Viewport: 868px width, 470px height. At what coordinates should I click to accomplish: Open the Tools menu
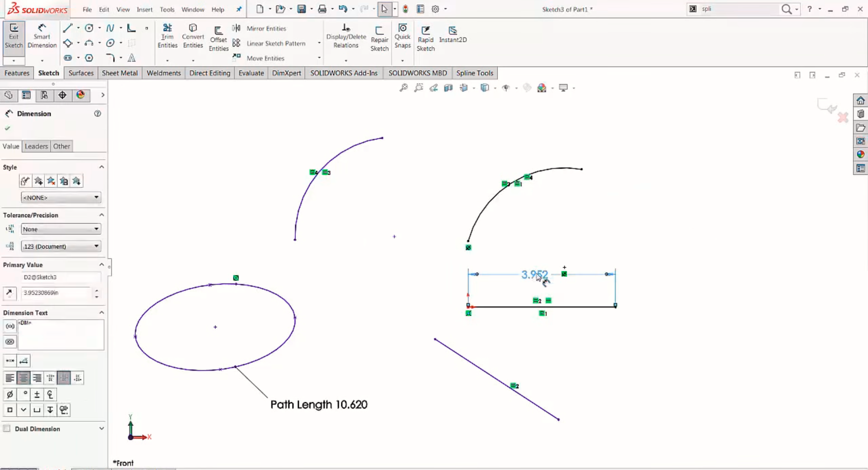click(167, 9)
